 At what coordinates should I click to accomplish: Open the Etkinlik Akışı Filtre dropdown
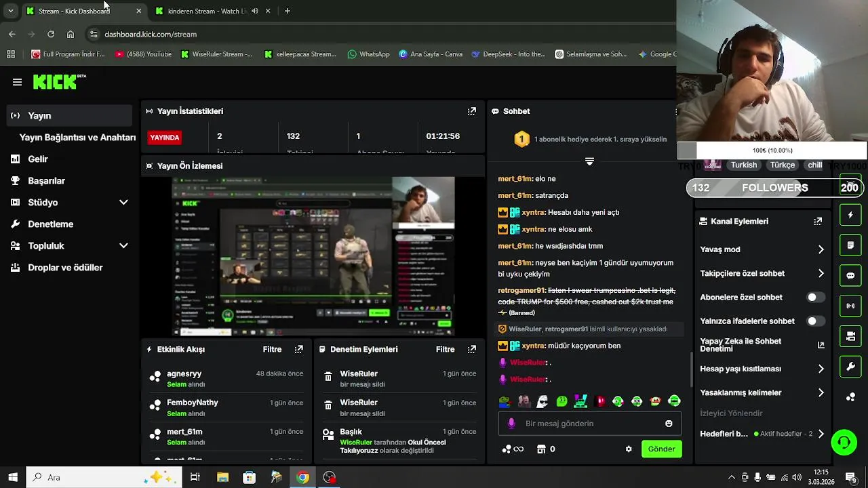tap(272, 349)
